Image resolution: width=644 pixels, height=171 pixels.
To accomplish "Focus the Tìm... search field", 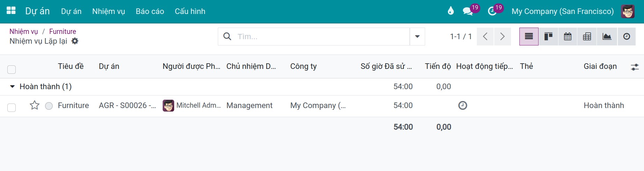I will pyautogui.click(x=321, y=36).
